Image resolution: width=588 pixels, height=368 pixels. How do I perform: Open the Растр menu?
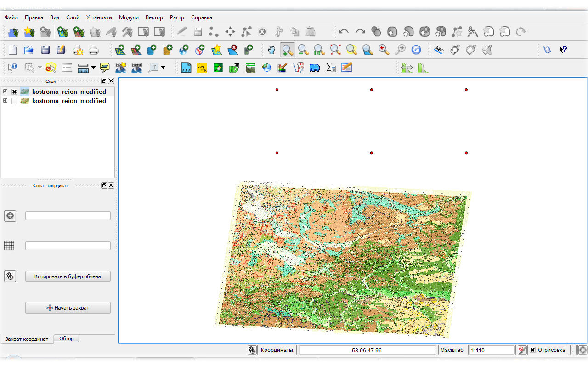177,17
